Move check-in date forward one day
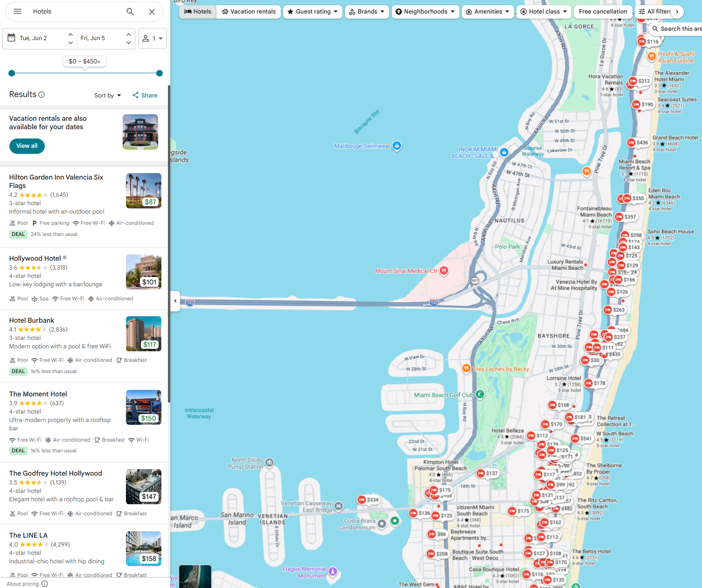Image resolution: width=702 pixels, height=588 pixels. click(70, 35)
